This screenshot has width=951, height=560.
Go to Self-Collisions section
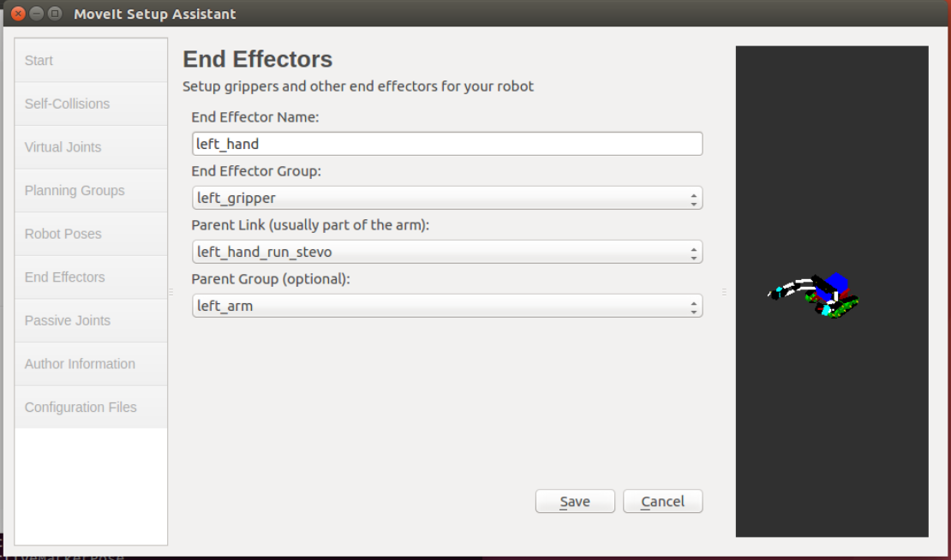(x=91, y=104)
